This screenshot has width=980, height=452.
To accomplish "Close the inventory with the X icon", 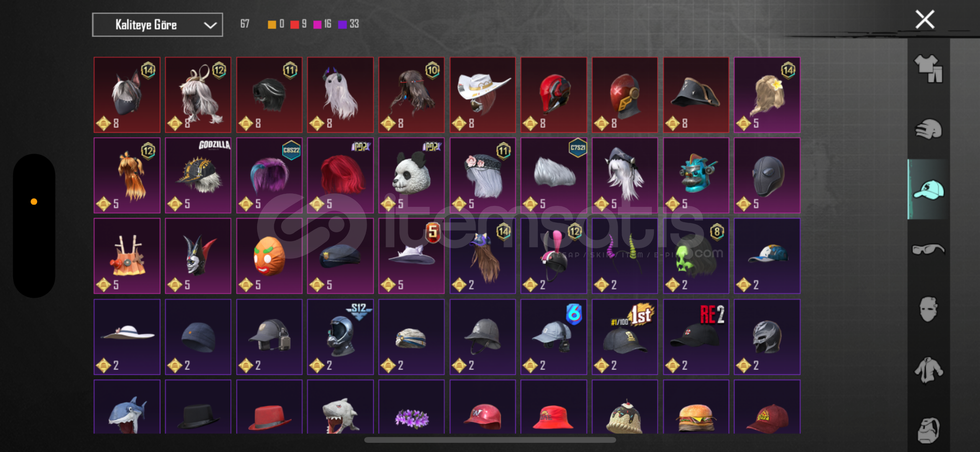I will (925, 19).
